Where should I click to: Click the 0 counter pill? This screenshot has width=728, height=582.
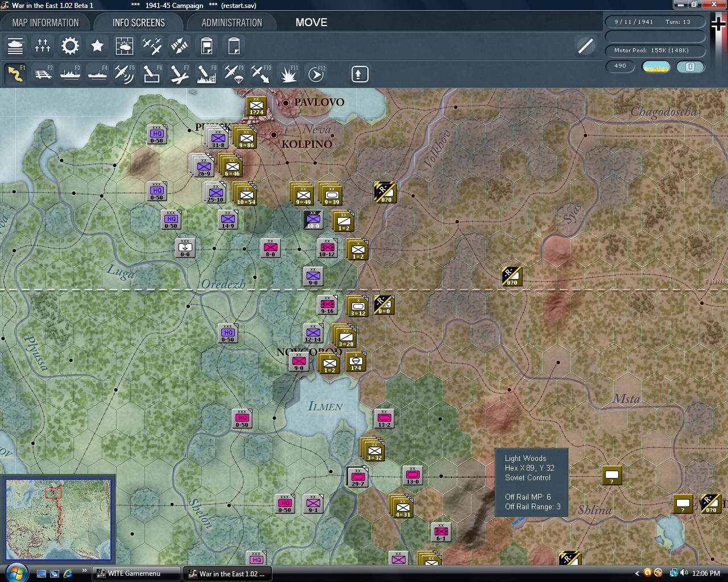[690, 66]
